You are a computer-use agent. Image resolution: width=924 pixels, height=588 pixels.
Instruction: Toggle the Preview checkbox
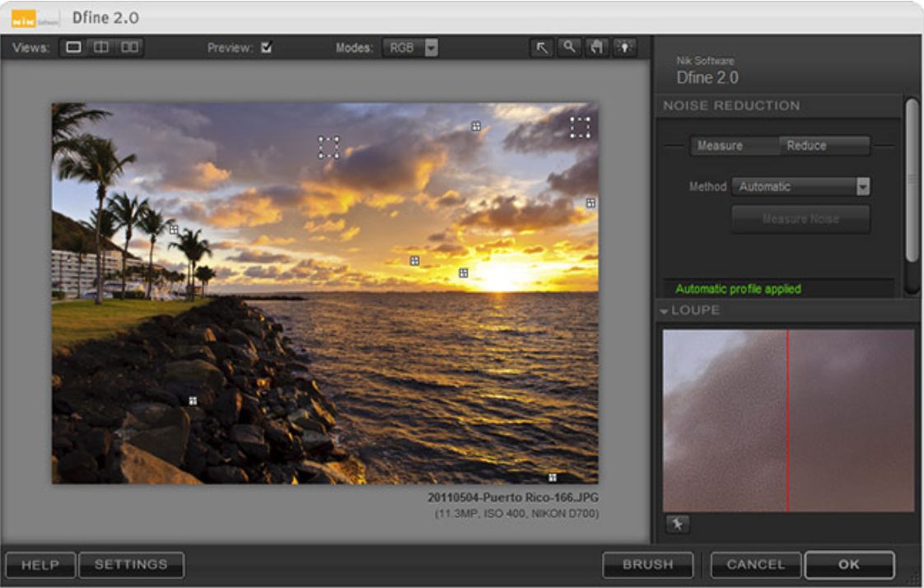[266, 48]
